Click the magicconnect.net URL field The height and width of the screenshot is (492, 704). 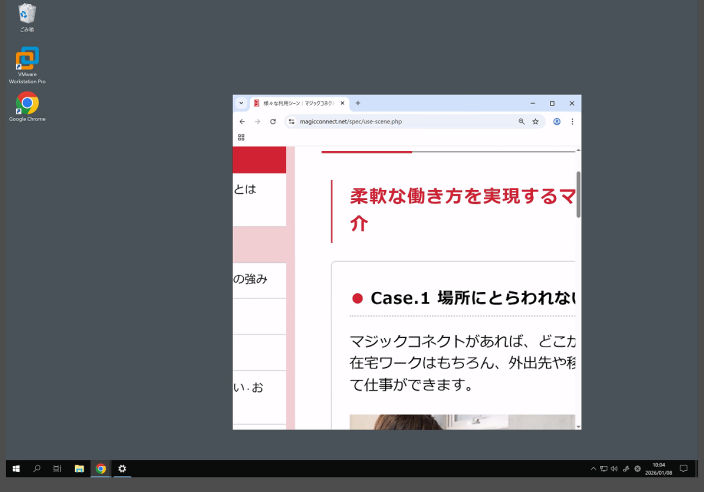click(x=400, y=121)
